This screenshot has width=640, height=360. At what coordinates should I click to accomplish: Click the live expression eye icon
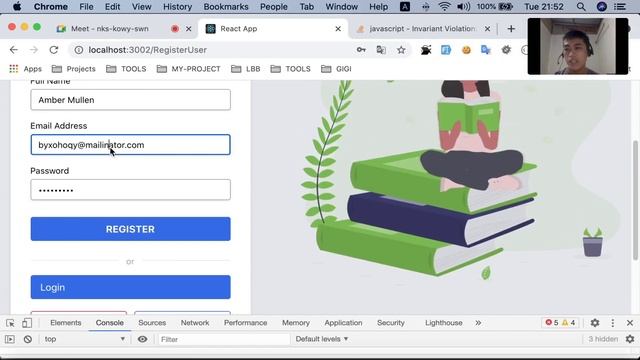coord(142,339)
